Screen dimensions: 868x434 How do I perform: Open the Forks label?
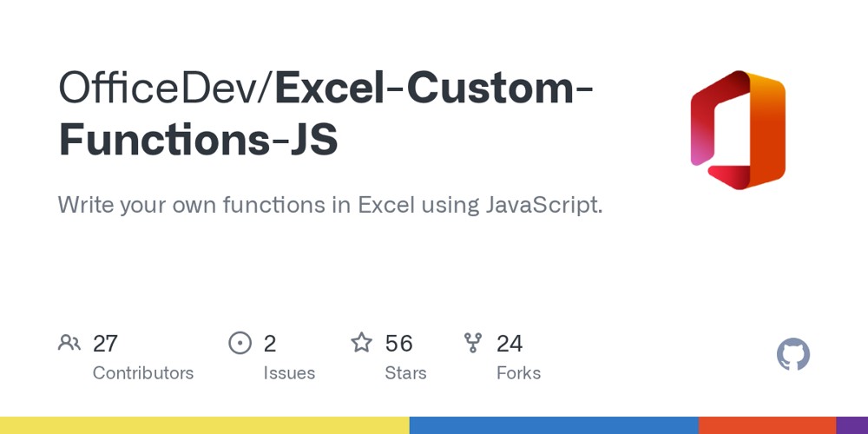(519, 373)
